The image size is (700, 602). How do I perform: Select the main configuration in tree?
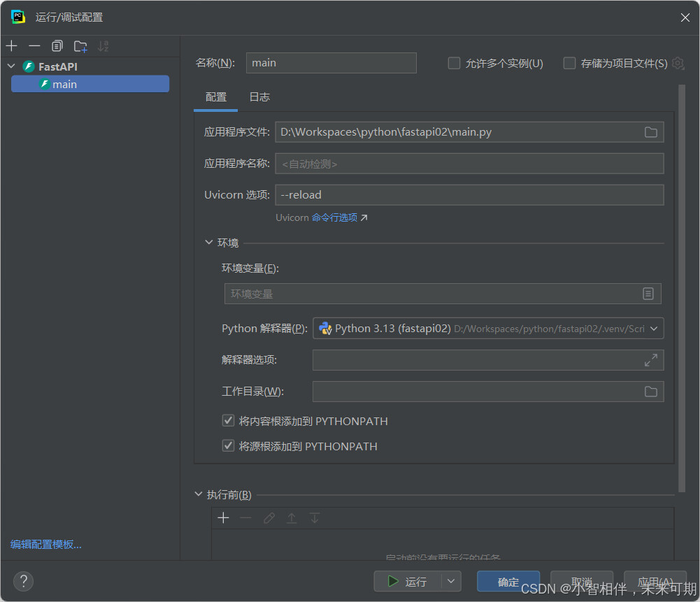click(90, 84)
